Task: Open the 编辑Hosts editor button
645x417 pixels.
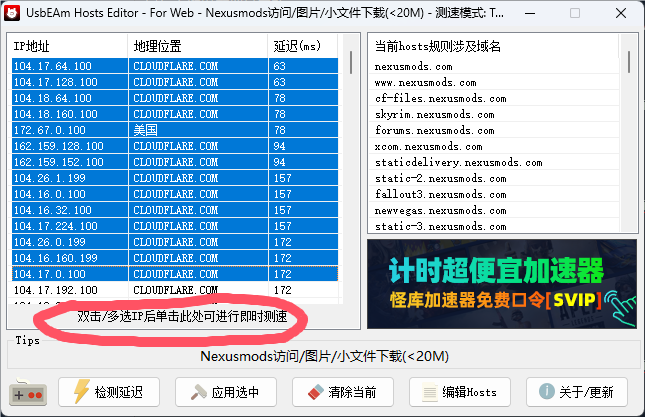Action: 460,392
